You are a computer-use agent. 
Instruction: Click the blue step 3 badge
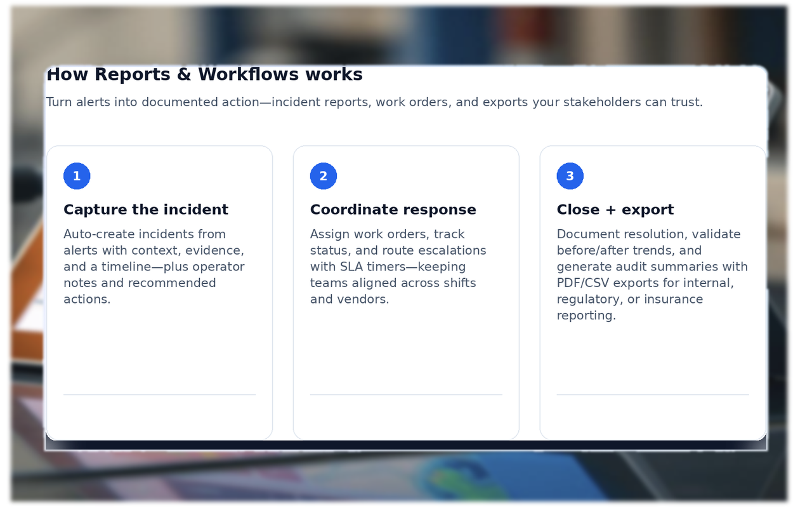coord(570,176)
